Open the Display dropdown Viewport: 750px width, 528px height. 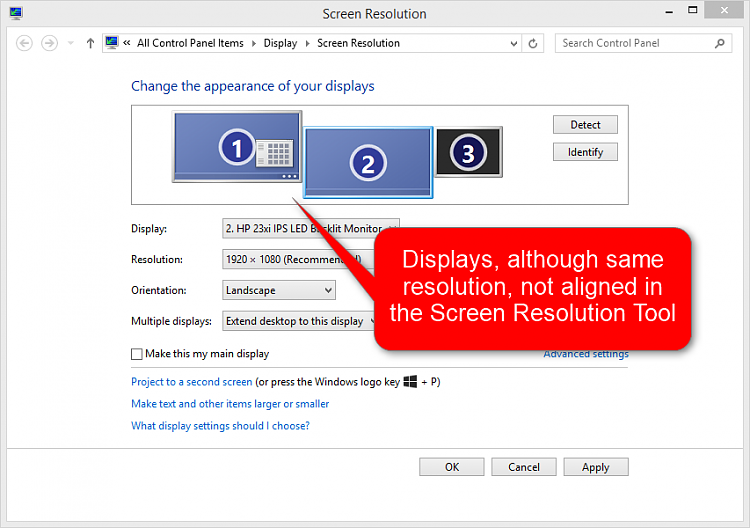[311, 229]
